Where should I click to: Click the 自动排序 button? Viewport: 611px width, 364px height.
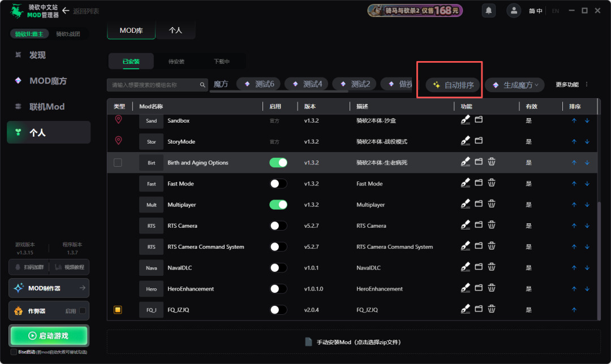click(453, 85)
